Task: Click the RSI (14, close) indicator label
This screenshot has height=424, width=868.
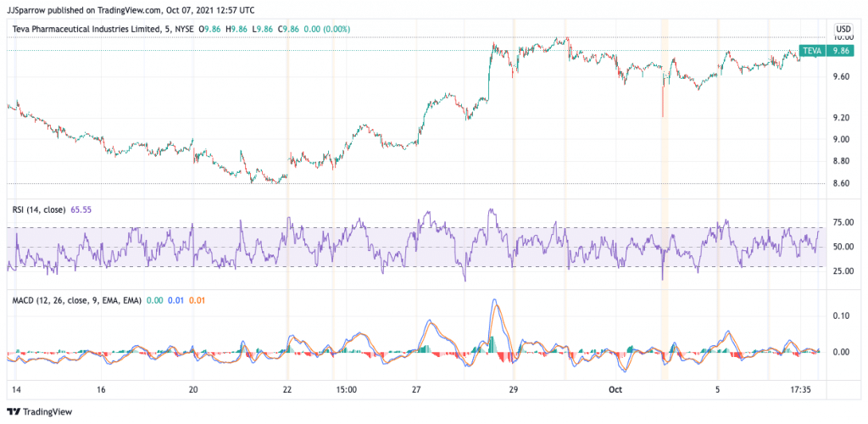Action: 39,209
